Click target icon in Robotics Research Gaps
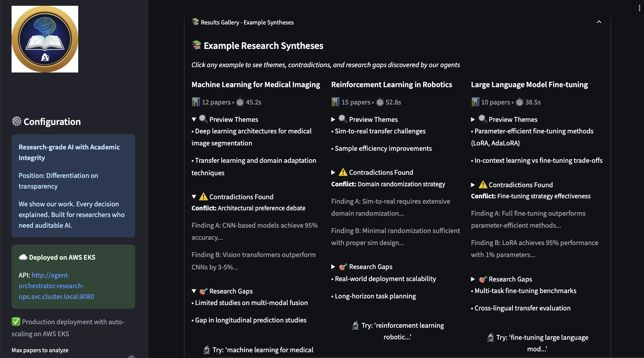 point(343,267)
